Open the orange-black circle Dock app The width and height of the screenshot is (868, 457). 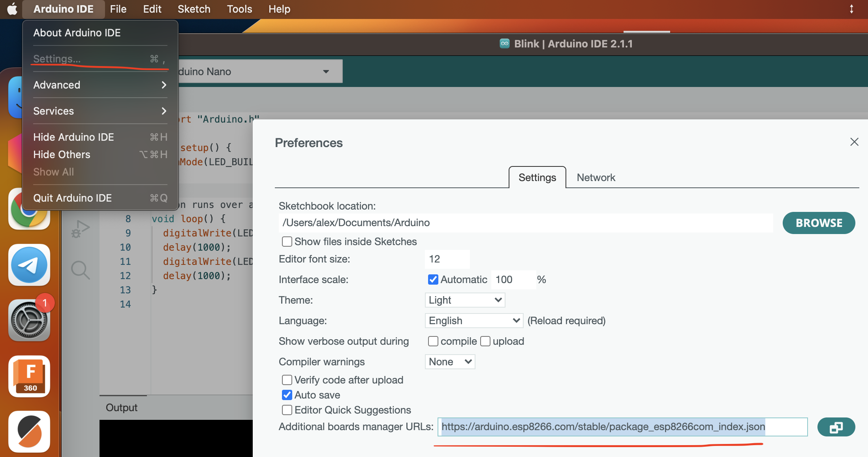(x=29, y=432)
